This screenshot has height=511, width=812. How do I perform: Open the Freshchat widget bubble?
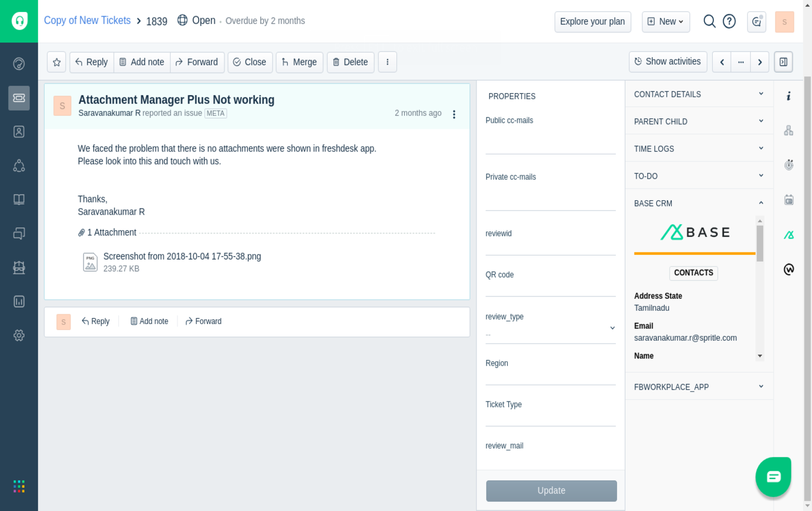click(773, 477)
